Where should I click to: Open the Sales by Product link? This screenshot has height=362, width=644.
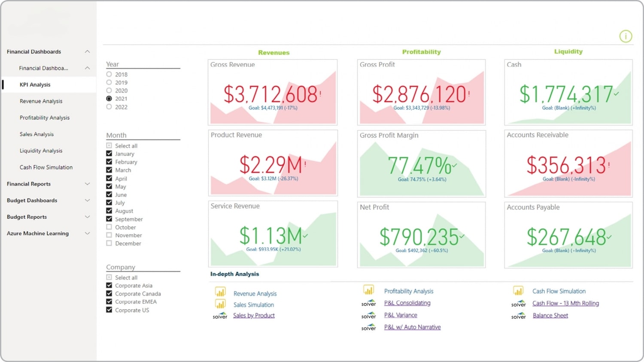(x=254, y=315)
